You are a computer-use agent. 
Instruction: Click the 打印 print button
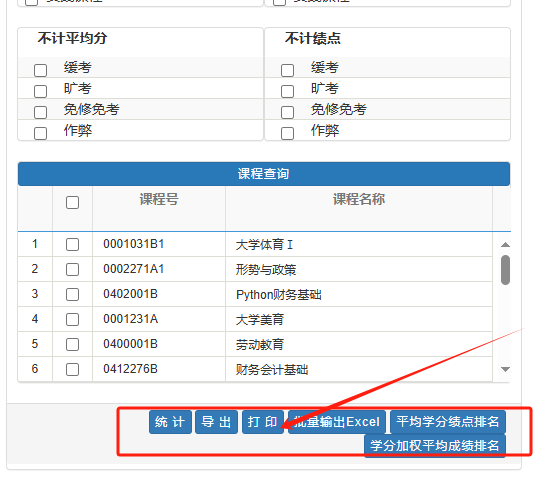point(262,422)
